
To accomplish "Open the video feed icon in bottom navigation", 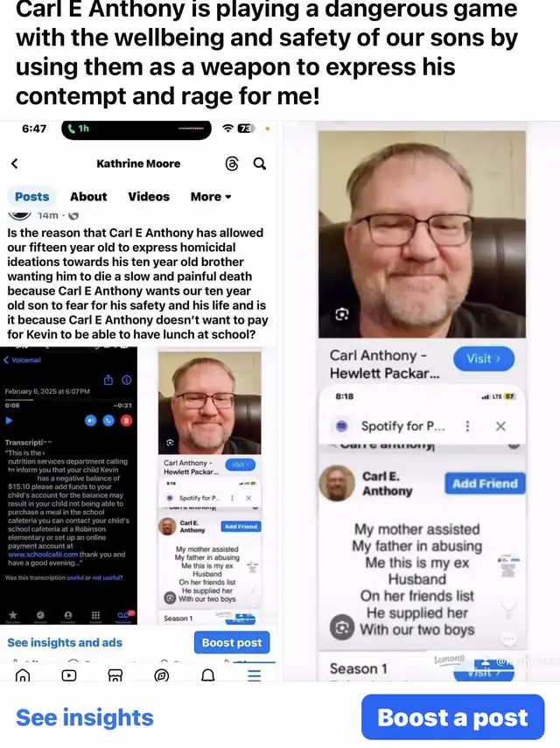I will click(x=69, y=675).
